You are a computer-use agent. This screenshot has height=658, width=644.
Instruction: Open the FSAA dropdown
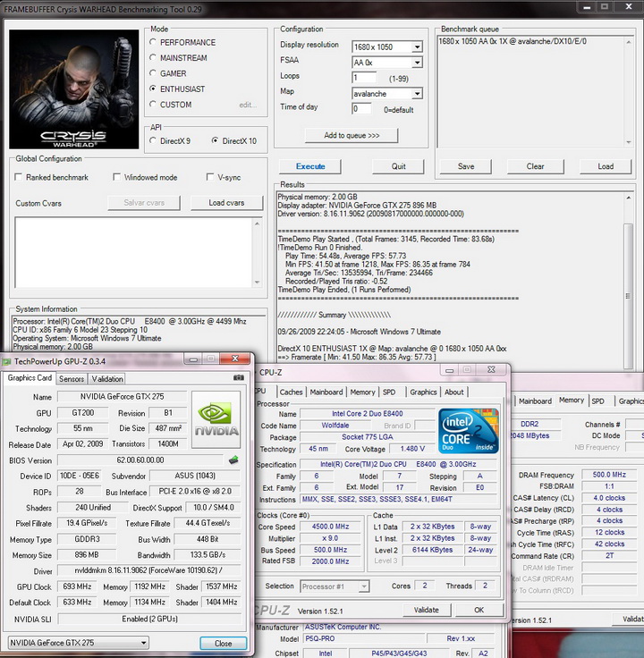pos(417,63)
